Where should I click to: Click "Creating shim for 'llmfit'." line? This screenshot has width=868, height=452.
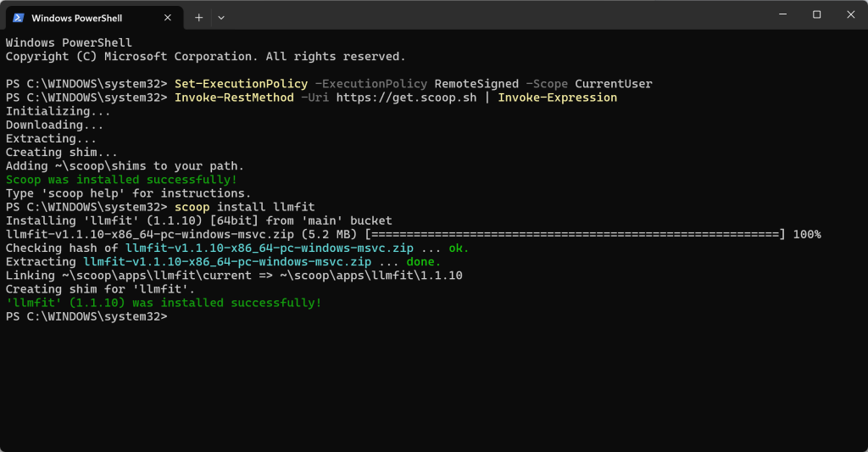[x=100, y=289]
